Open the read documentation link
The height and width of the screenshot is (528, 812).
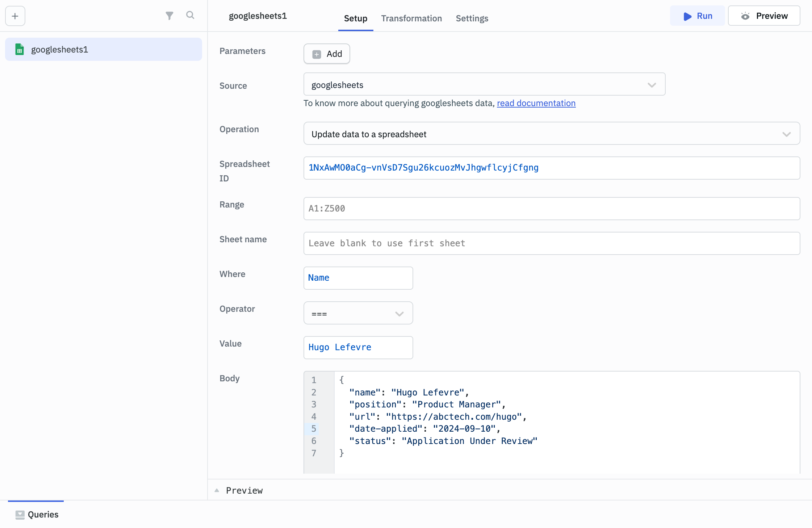tap(536, 103)
